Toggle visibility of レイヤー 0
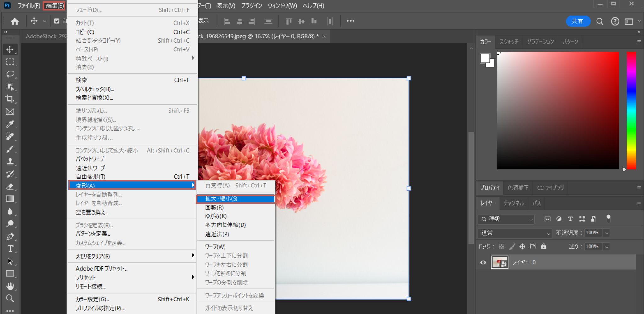This screenshot has width=644, height=314. tap(483, 262)
